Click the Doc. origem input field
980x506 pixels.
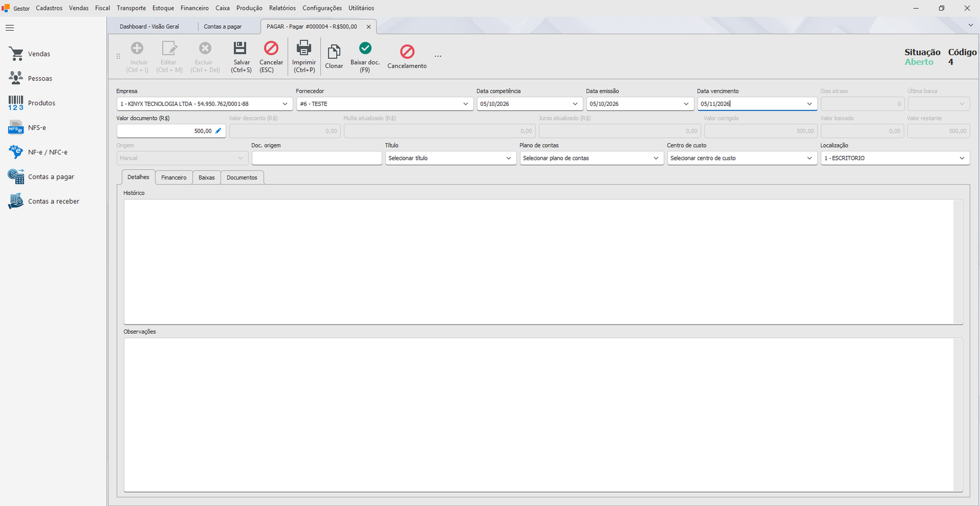(x=317, y=158)
